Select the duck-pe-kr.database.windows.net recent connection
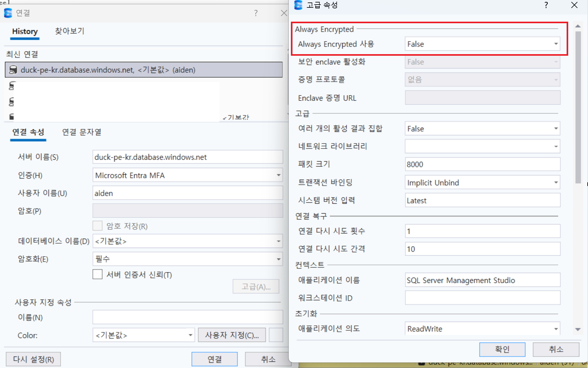The image size is (588, 368). pos(144,70)
